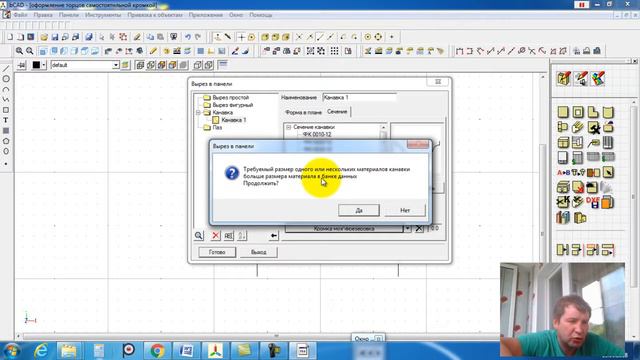The width and height of the screenshot is (640, 360).
Task: Open File Explorer folder from the taskbar
Action: click(69, 351)
